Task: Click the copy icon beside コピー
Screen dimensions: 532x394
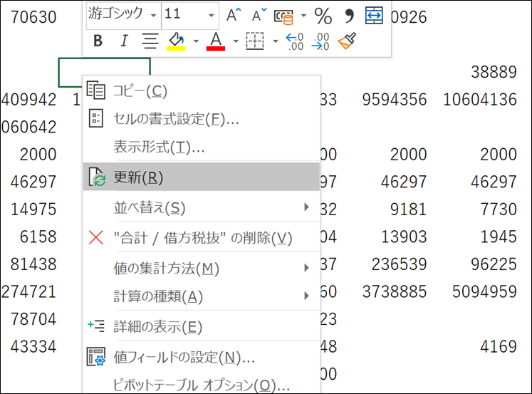Action: [x=96, y=90]
